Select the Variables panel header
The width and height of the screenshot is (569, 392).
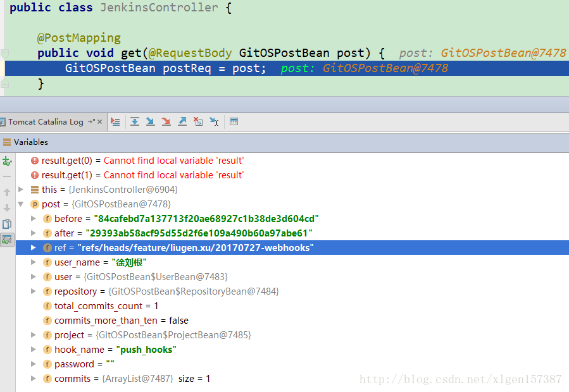(30, 142)
